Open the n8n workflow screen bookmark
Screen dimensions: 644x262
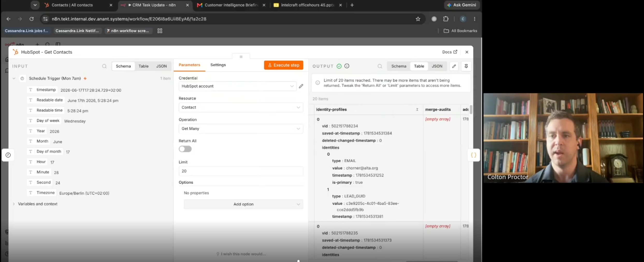pos(128,31)
